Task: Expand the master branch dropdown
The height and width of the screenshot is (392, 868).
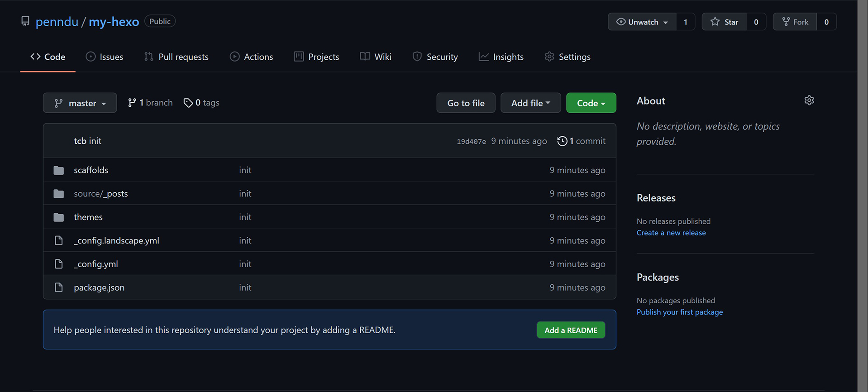Action: 80,103
